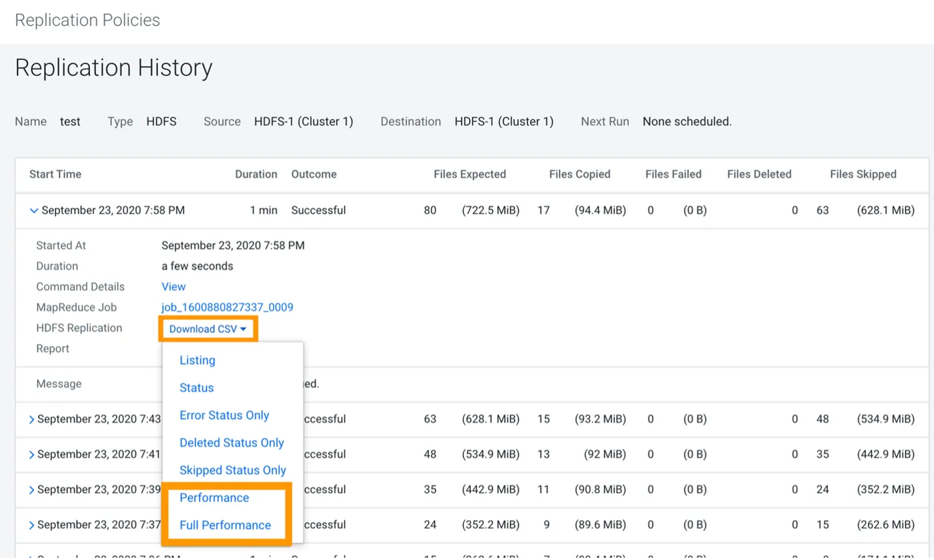Click the (352.2 MiB) skipped size in 7:39 row
This screenshot has height=560, width=934.
pos(885,490)
